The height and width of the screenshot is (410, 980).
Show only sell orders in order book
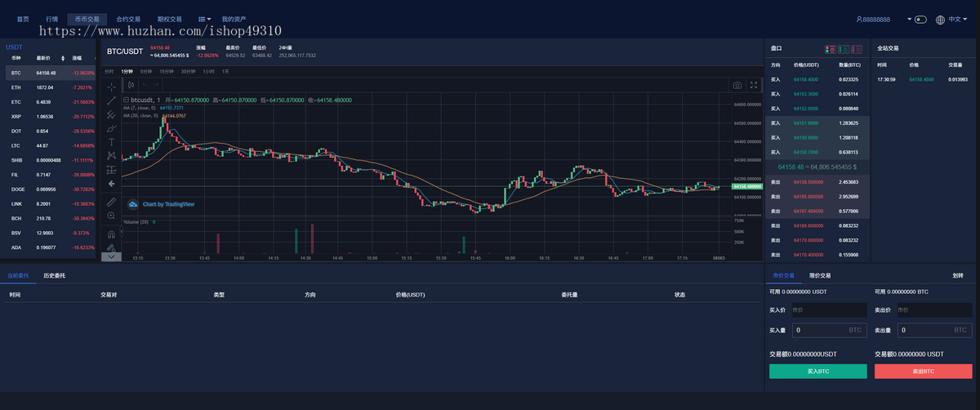tap(858, 49)
